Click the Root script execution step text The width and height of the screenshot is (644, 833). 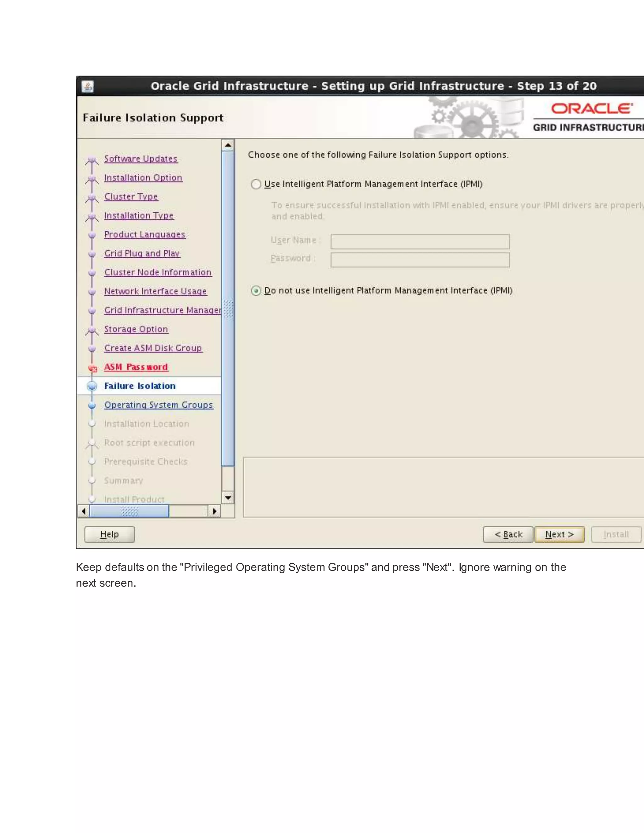pyautogui.click(x=149, y=443)
